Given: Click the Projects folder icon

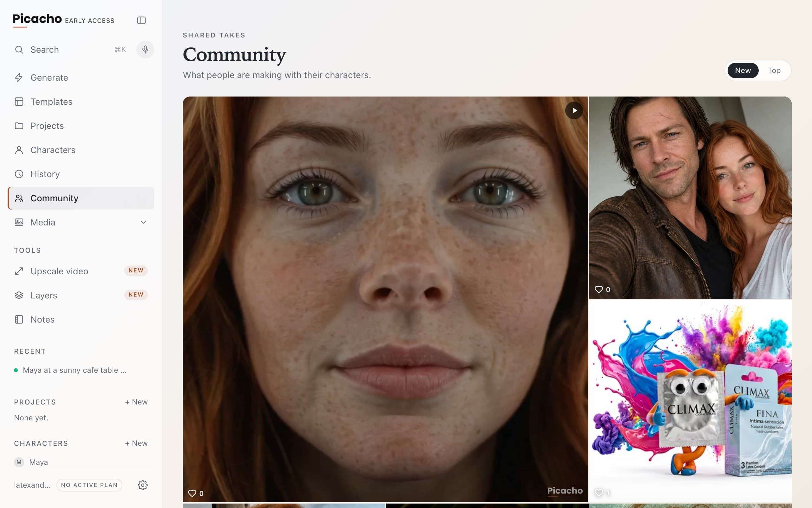Looking at the screenshot, I should click(19, 126).
